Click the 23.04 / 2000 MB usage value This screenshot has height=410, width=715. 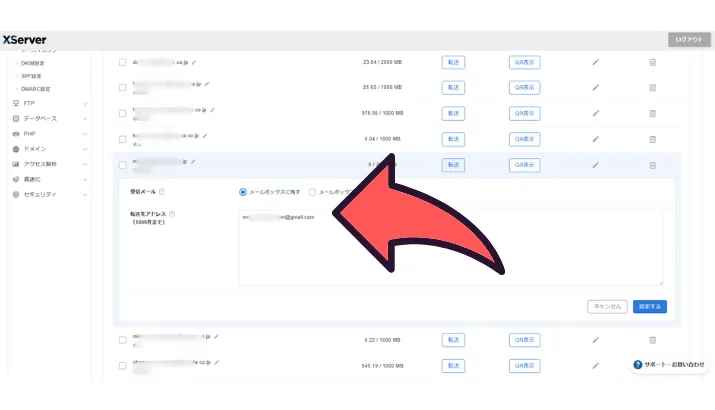pyautogui.click(x=382, y=62)
